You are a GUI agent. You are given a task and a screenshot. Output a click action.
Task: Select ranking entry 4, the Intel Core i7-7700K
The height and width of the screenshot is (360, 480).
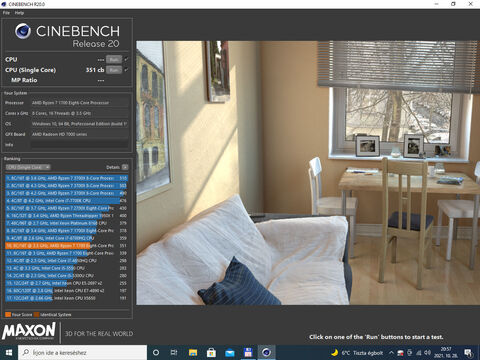pyautogui.click(x=67, y=201)
